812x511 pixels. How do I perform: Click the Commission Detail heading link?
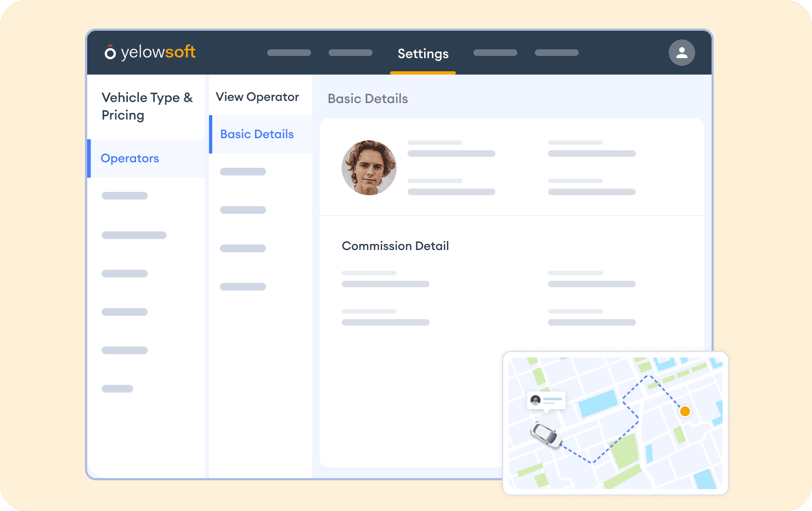(x=395, y=246)
